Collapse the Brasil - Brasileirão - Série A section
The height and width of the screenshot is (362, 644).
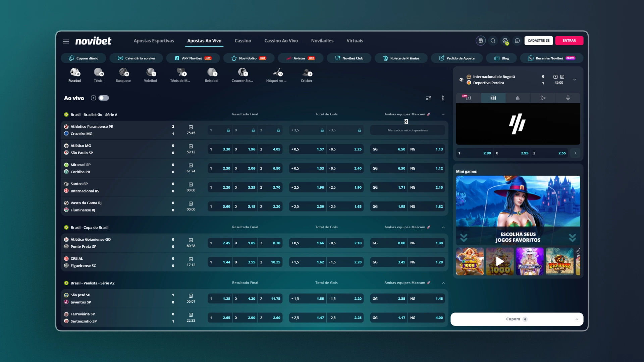tap(443, 115)
